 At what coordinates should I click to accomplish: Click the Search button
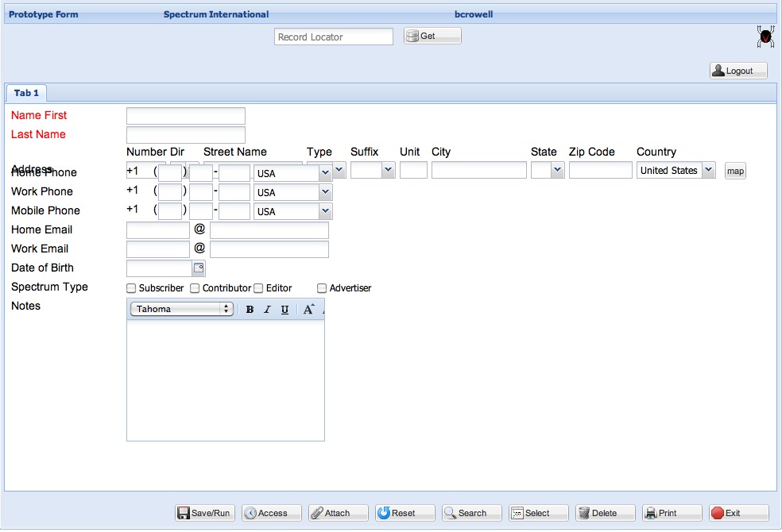[x=472, y=513]
